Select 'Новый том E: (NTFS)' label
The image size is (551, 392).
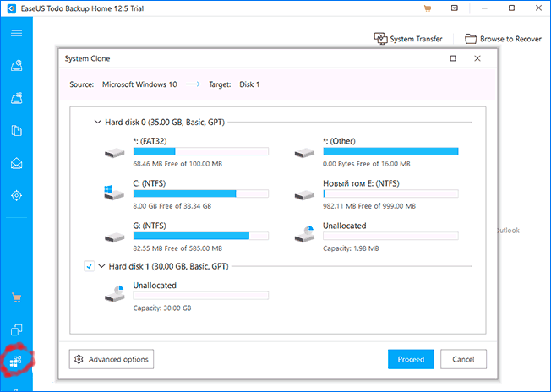361,183
